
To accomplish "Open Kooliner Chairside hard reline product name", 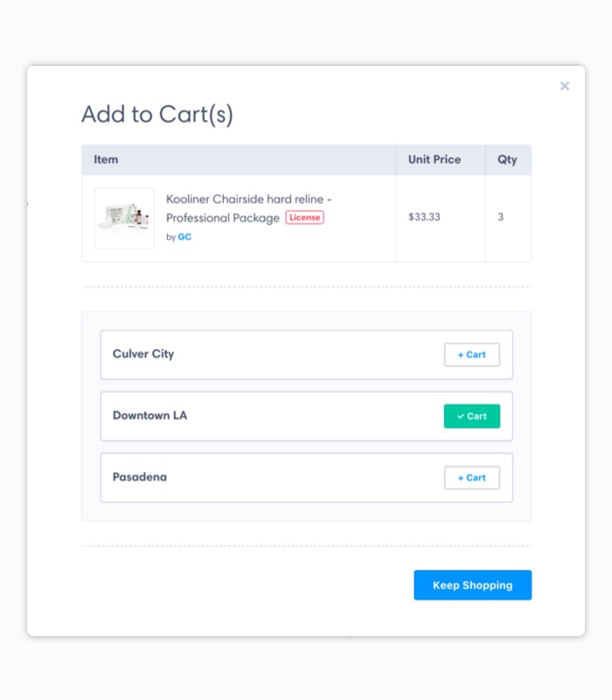I will point(249,208).
